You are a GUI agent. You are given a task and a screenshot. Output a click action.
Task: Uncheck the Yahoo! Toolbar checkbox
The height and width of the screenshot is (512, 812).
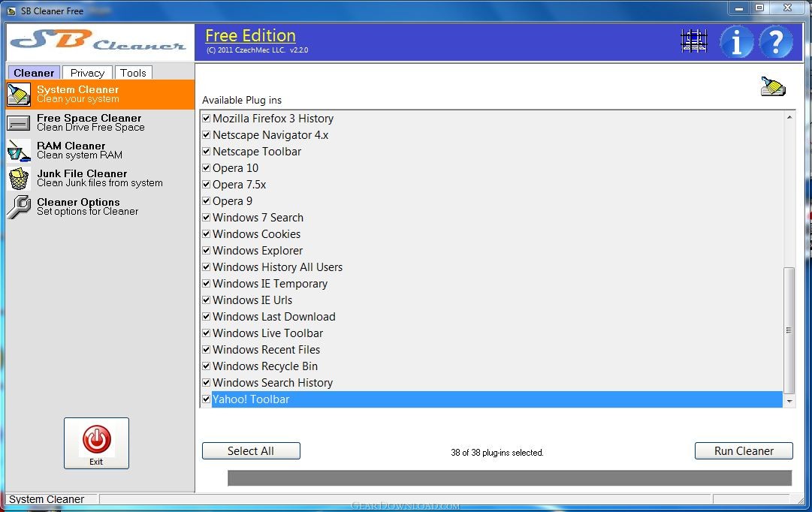pyautogui.click(x=206, y=399)
